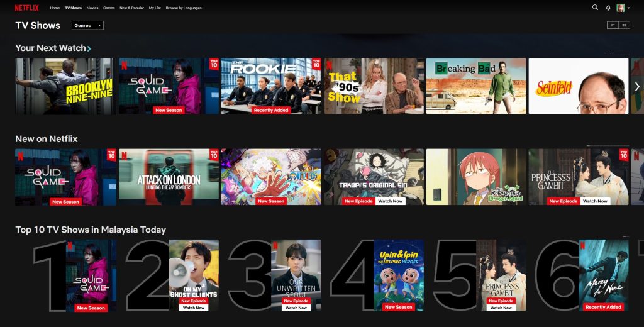The image size is (644, 327).
Task: Click New Episode badge on Takopi's Original Sin
Action: point(358,201)
